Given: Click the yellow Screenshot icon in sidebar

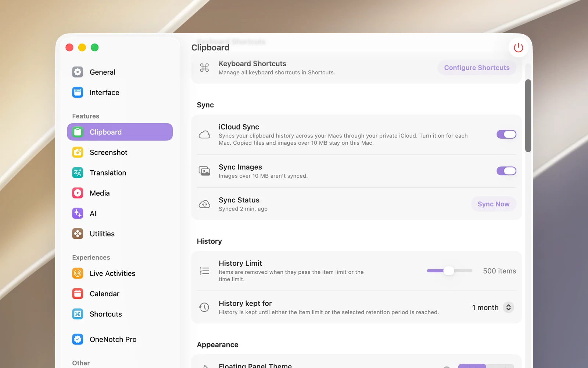Looking at the screenshot, I should point(78,152).
